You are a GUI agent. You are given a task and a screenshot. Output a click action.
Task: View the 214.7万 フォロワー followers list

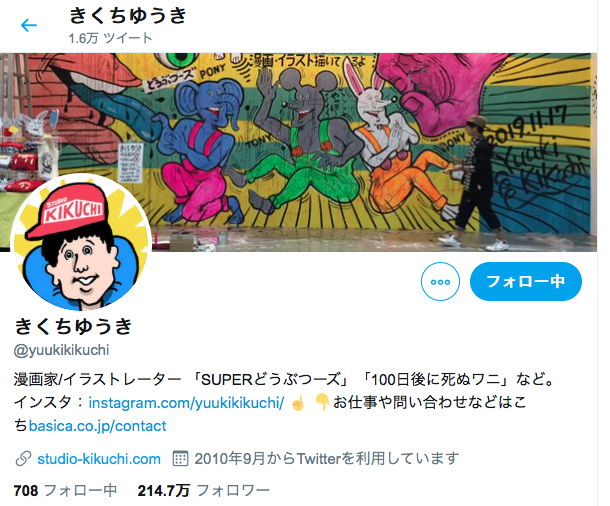click(203, 490)
